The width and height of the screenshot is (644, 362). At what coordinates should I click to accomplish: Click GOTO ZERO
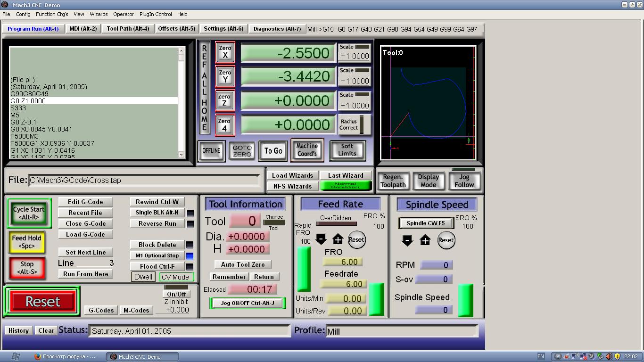click(x=242, y=151)
